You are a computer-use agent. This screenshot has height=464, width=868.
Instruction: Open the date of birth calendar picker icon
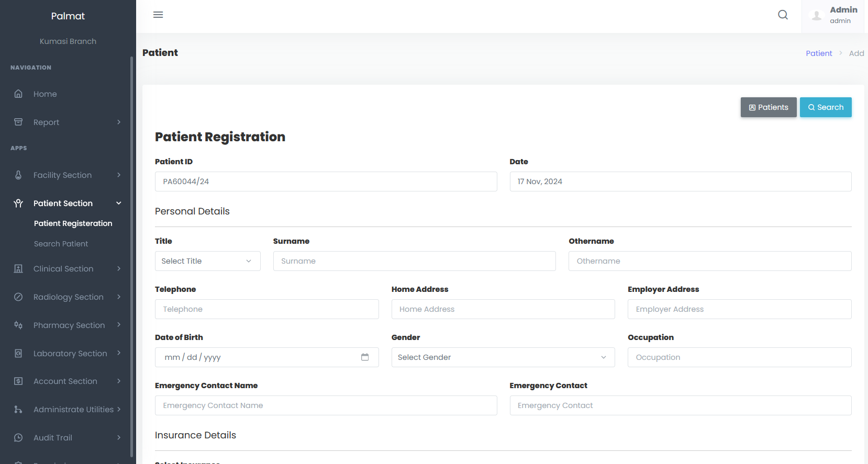point(365,357)
